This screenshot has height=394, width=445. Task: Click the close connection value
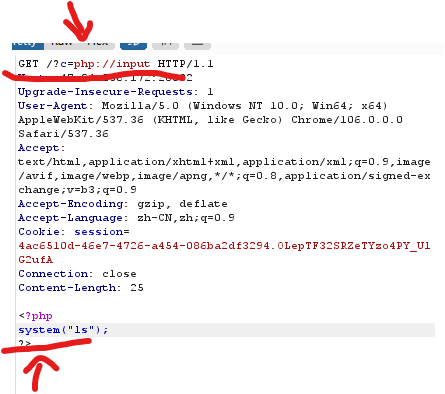(x=119, y=274)
